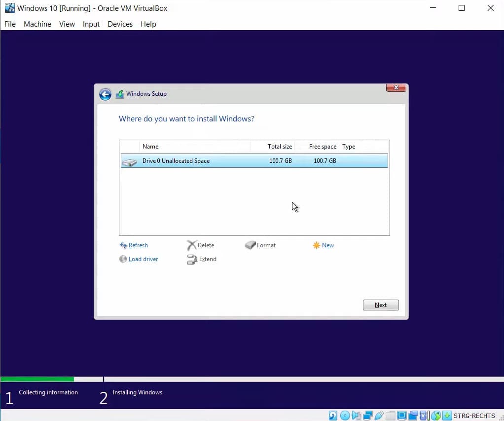Click the display monitor icon in status bar

click(402, 416)
